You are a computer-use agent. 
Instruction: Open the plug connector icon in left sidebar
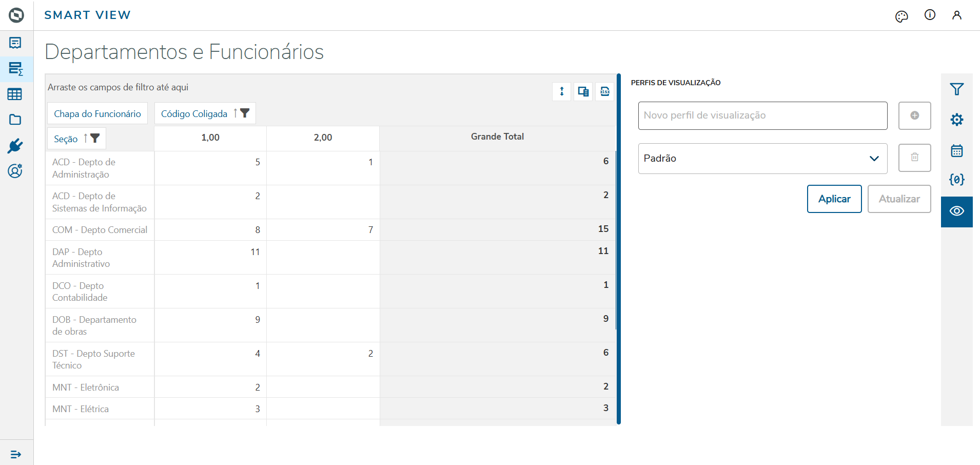click(15, 146)
